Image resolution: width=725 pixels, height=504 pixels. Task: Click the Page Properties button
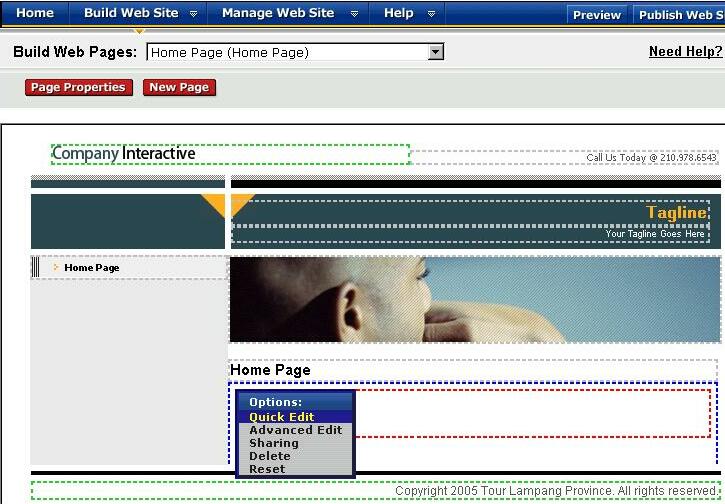[79, 87]
